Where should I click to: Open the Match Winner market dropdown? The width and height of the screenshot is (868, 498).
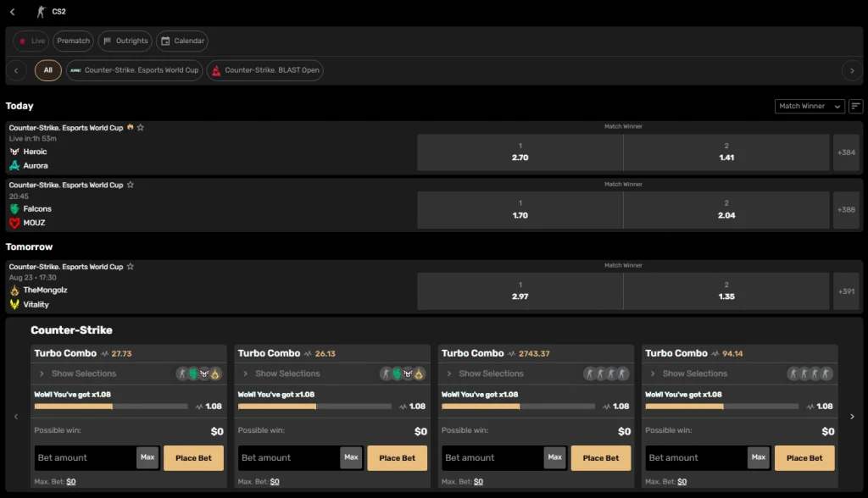[810, 106]
